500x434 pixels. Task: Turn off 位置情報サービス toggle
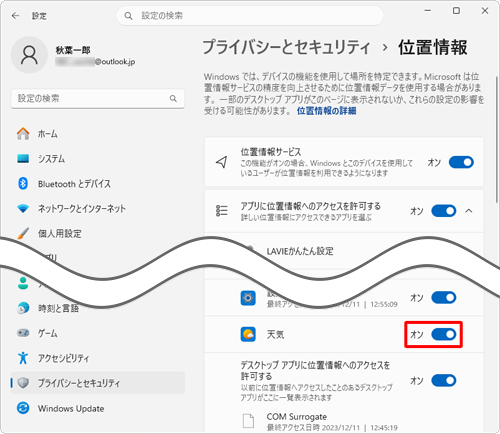461,162
